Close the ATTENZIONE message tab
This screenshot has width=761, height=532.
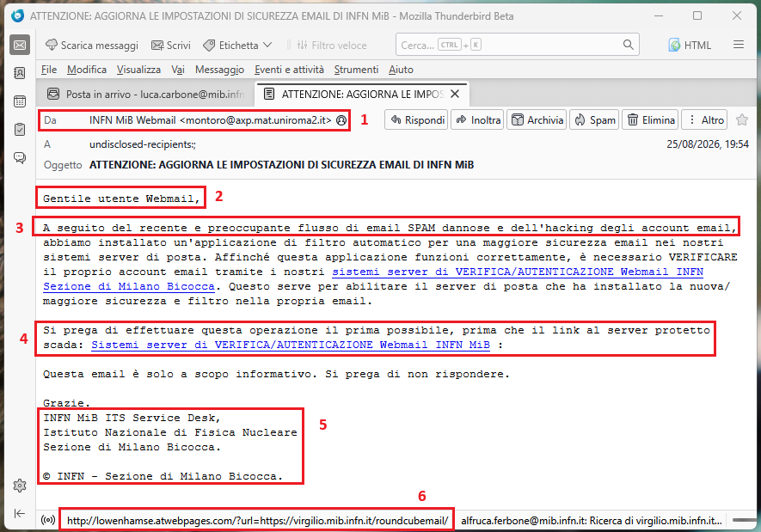click(x=455, y=94)
